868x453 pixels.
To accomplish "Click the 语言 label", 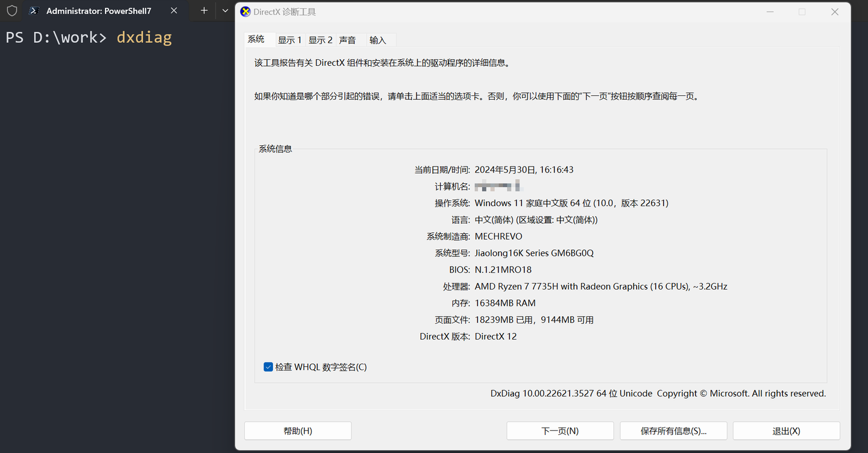I will pyautogui.click(x=461, y=220).
